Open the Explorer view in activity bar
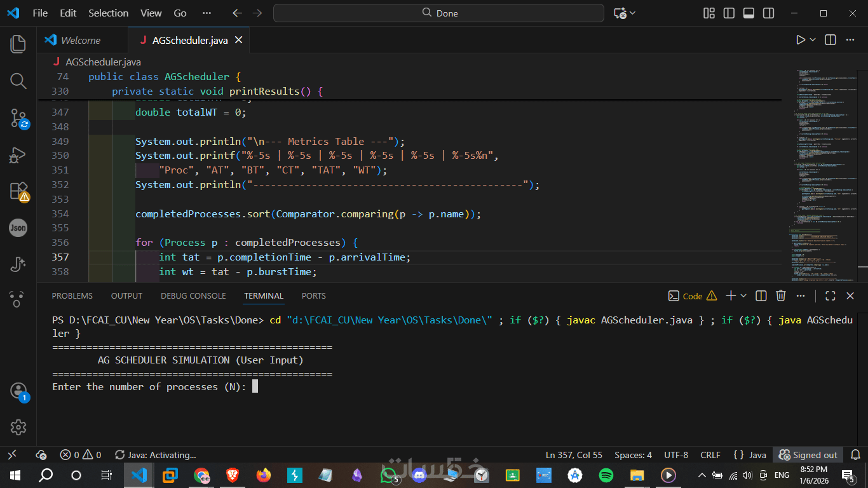868x488 pixels. point(18,44)
